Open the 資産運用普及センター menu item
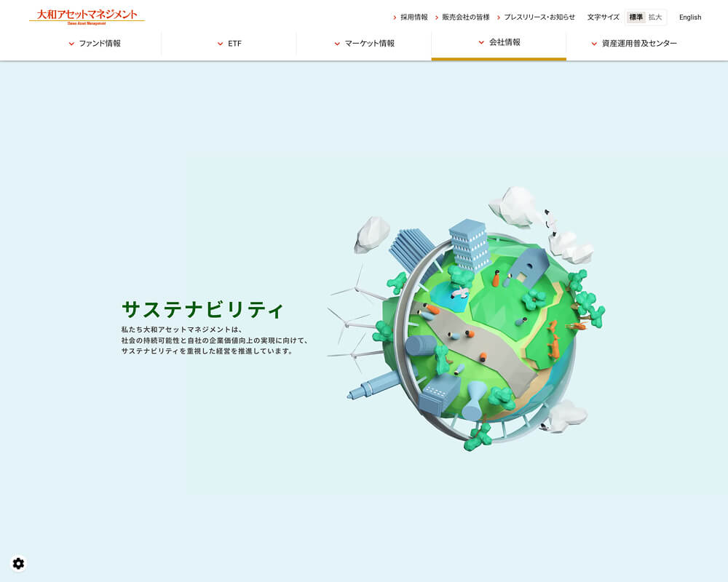 tap(639, 44)
